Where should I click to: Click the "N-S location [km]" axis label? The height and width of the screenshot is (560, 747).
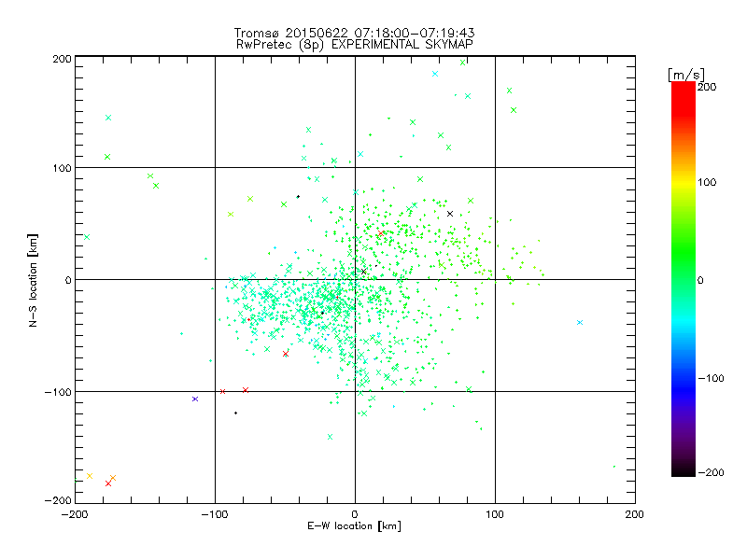[33, 280]
